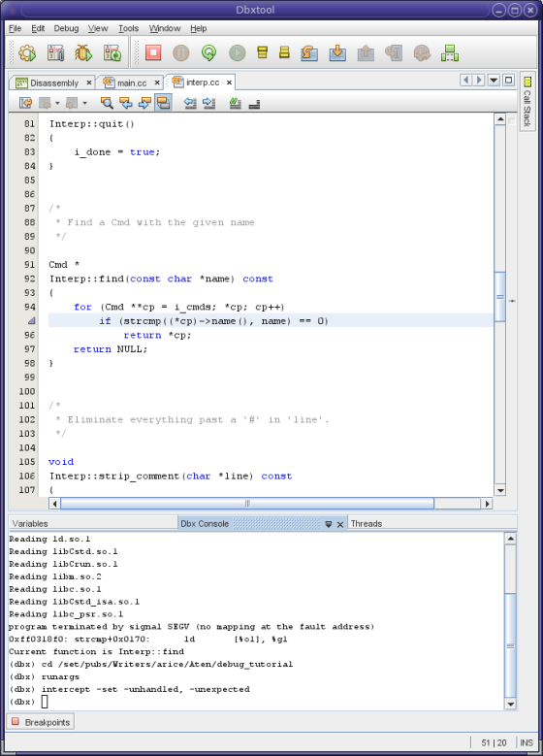Click the Step Over icon

(309, 52)
